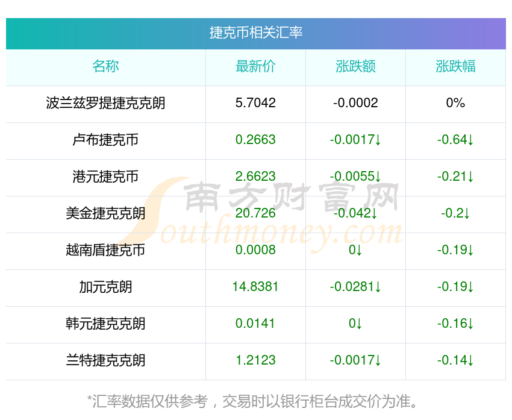Click the 韩元捷克克朗 currency pair
Screen dimensions: 512x420
pos(105,324)
